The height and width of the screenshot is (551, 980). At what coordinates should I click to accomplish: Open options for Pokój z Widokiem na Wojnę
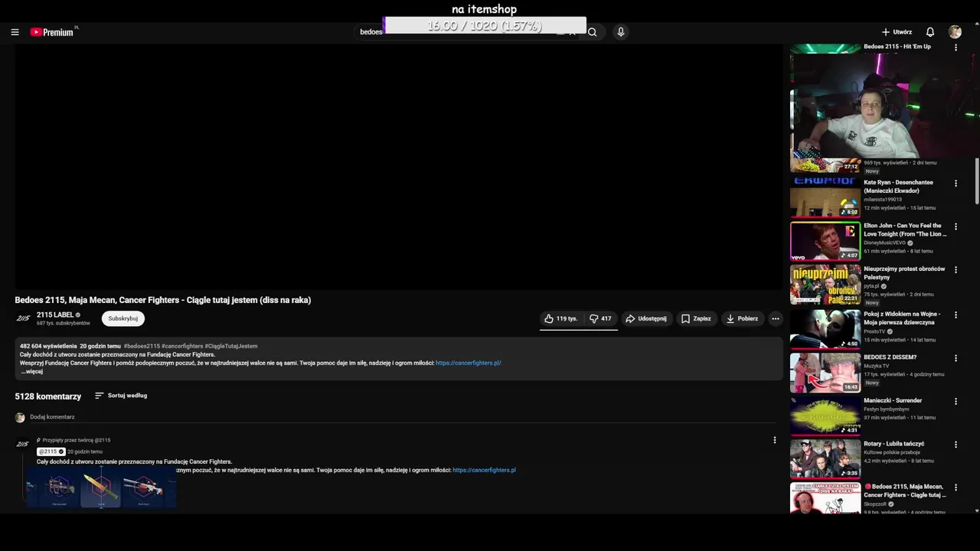coord(955,315)
